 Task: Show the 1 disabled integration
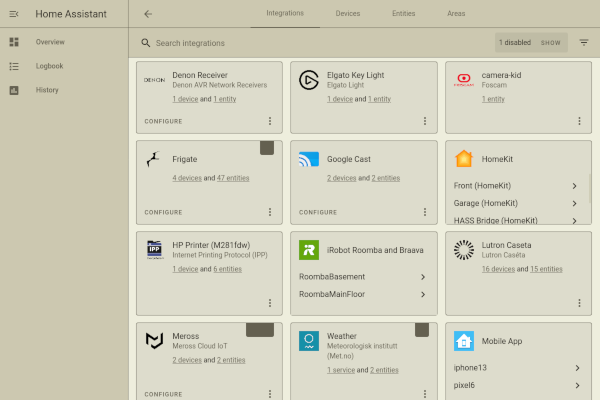click(551, 43)
